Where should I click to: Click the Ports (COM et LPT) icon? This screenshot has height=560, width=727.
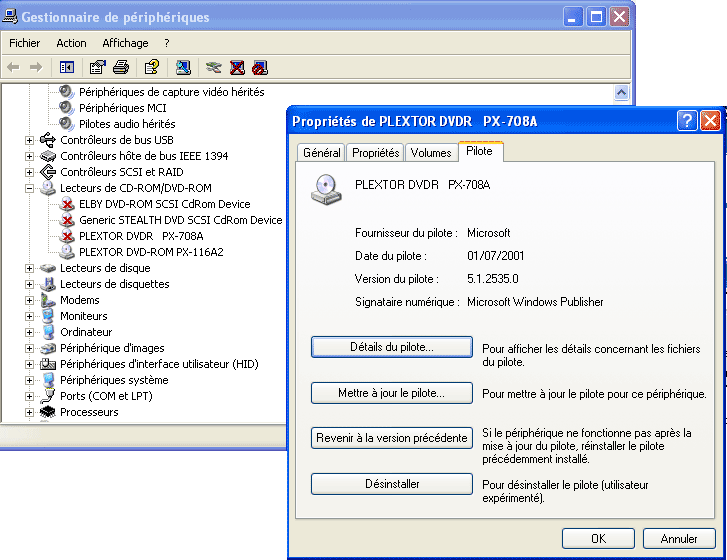point(48,396)
